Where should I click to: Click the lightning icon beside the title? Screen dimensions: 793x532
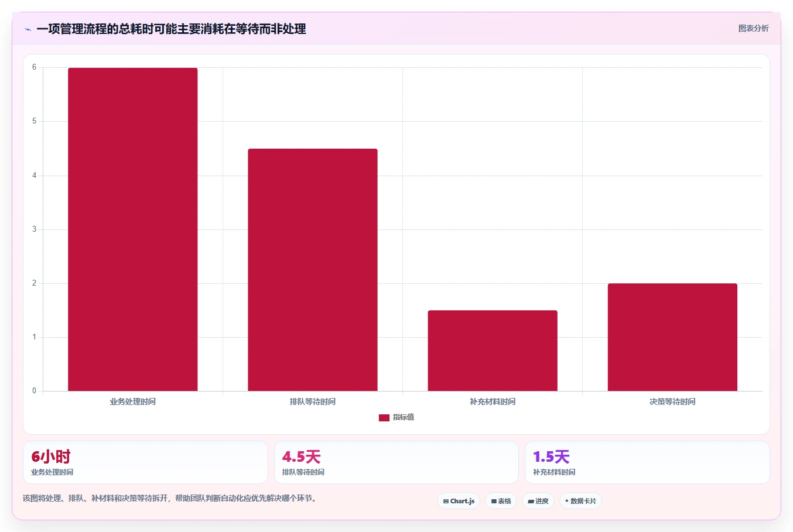(28, 29)
